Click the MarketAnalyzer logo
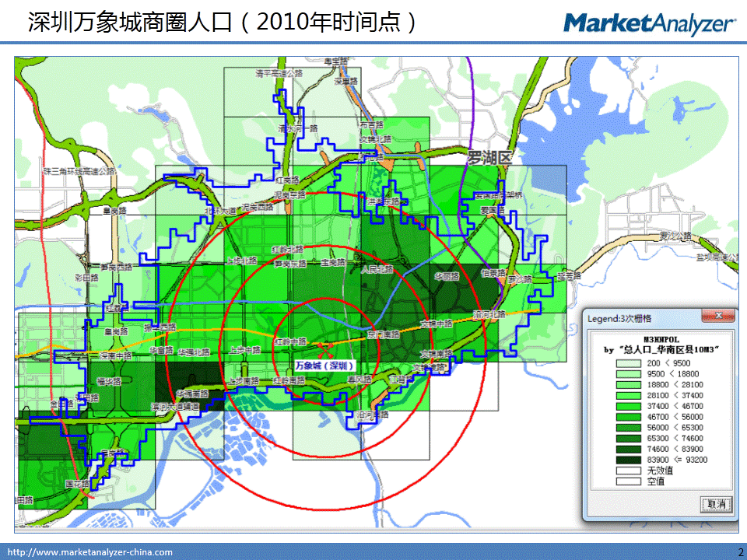The height and width of the screenshot is (560, 747). (x=649, y=23)
